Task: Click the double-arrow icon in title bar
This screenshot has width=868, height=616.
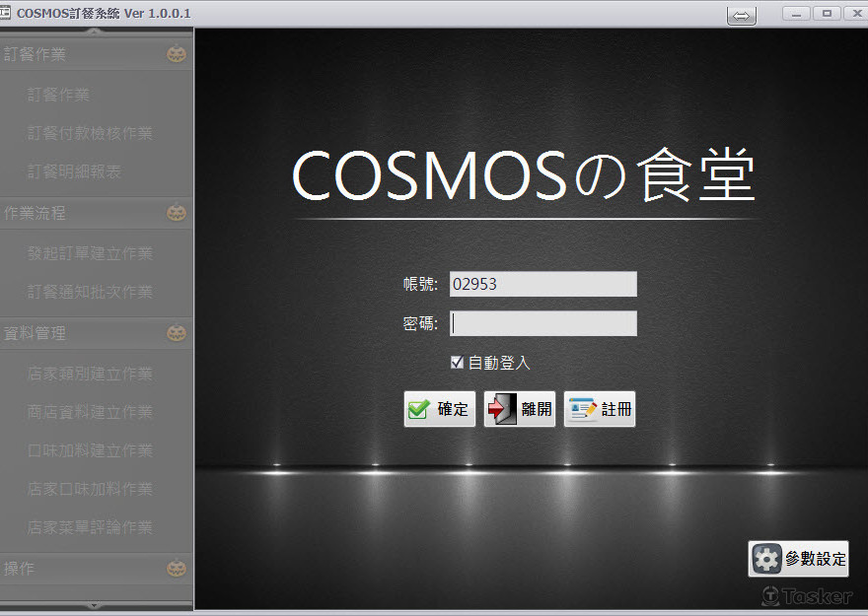Action: click(741, 16)
